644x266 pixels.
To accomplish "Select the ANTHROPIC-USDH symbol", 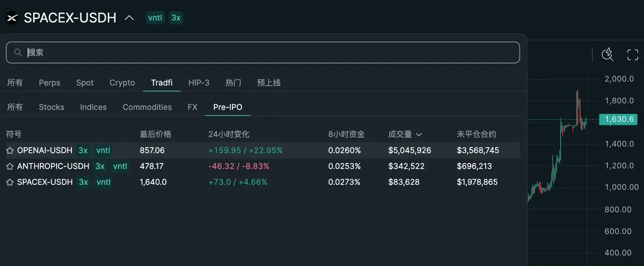I will click(53, 166).
